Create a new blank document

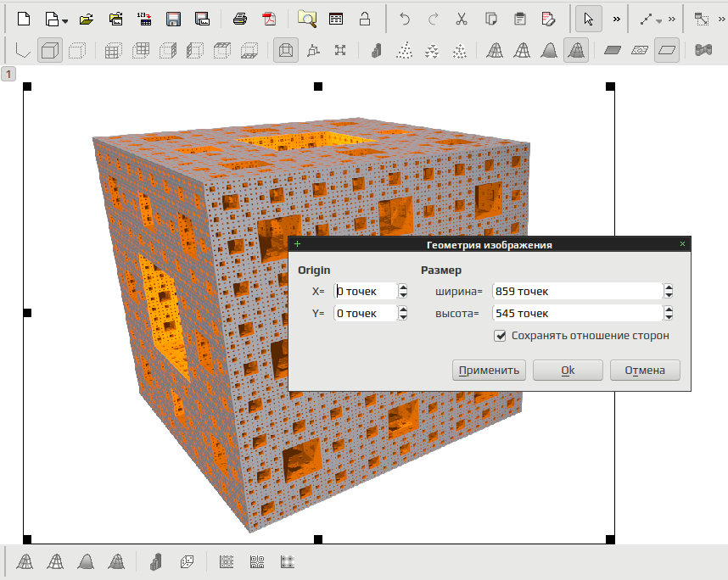[24, 19]
